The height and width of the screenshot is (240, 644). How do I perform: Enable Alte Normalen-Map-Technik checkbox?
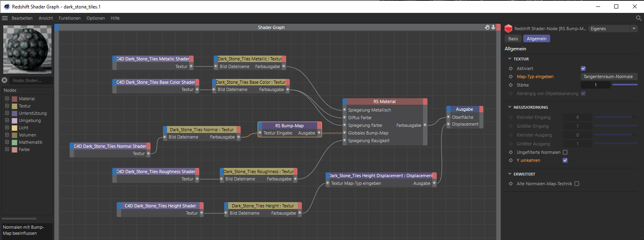tap(577, 184)
